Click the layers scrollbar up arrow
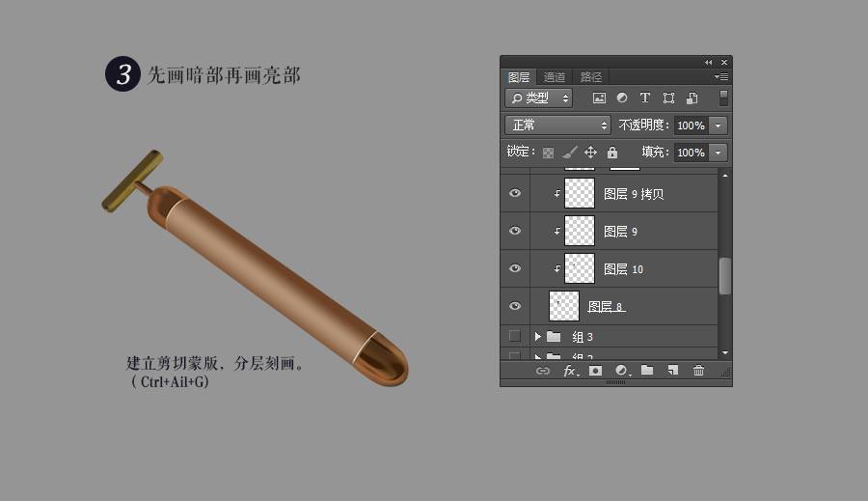 tap(724, 176)
